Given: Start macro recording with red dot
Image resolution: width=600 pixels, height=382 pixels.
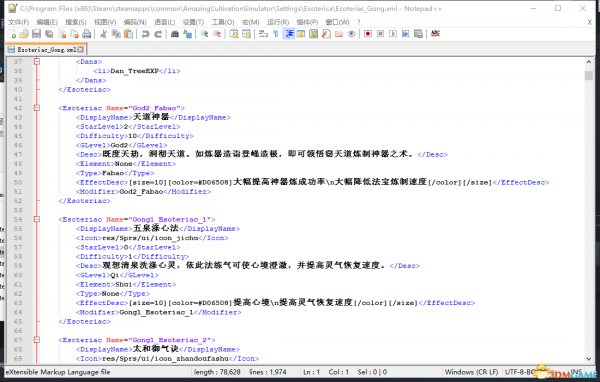Looking at the screenshot, I should coord(368,34).
